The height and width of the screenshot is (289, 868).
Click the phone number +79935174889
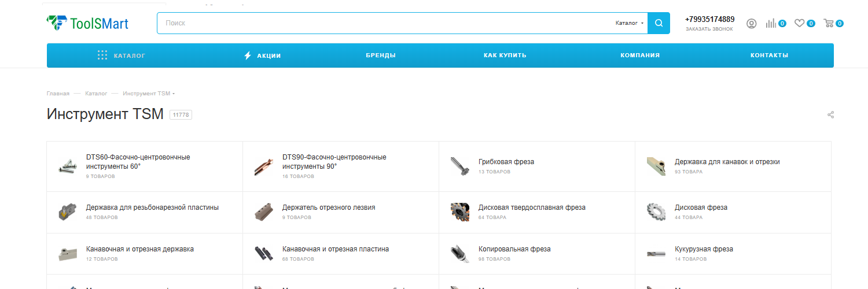710,19
